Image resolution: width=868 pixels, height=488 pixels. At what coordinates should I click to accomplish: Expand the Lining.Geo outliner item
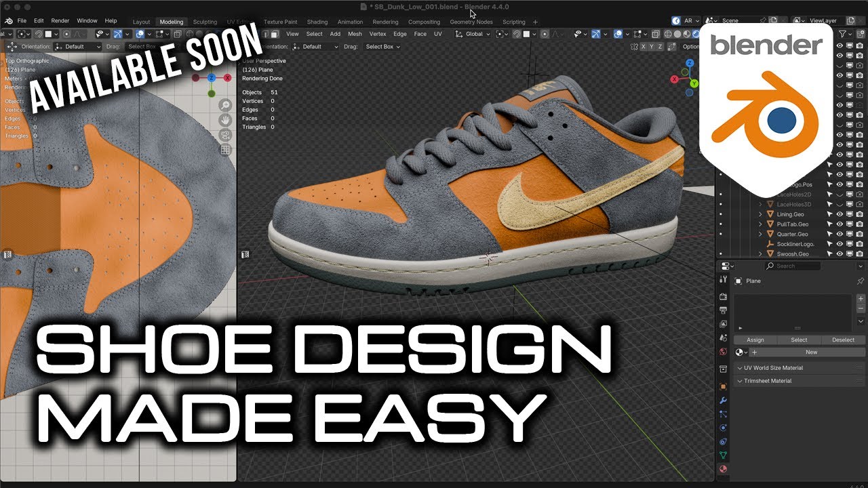760,214
